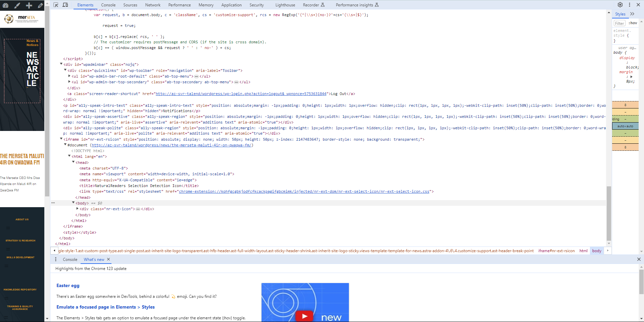Click SKILLS DEVELOPMENT menu item on page
The width and height of the screenshot is (644, 322).
tap(20, 258)
